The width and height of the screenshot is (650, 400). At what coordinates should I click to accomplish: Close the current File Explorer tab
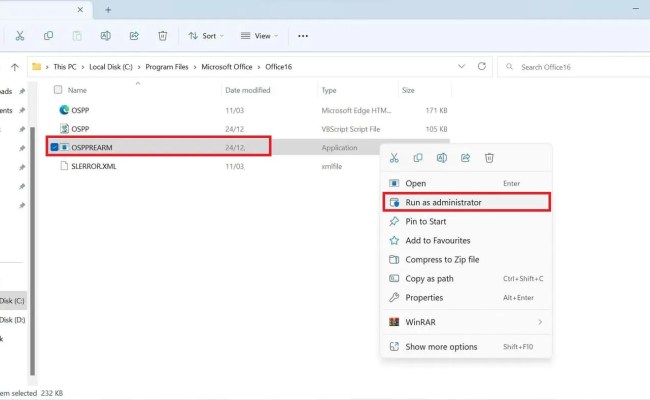point(80,10)
